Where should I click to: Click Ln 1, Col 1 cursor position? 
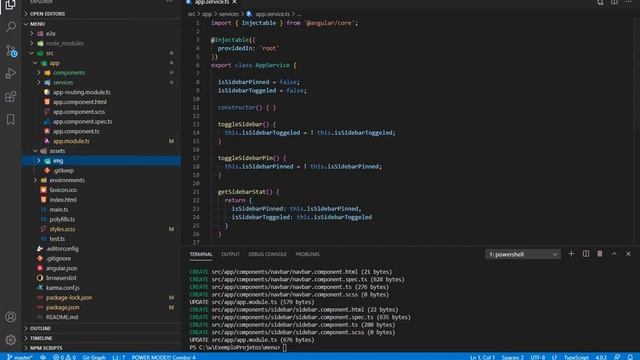[482, 357]
